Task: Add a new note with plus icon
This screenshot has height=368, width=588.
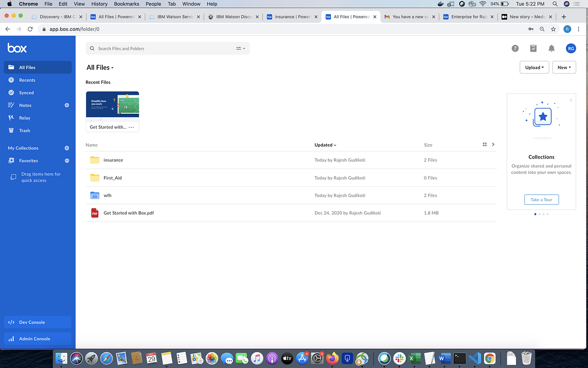Action: pyautogui.click(x=67, y=105)
